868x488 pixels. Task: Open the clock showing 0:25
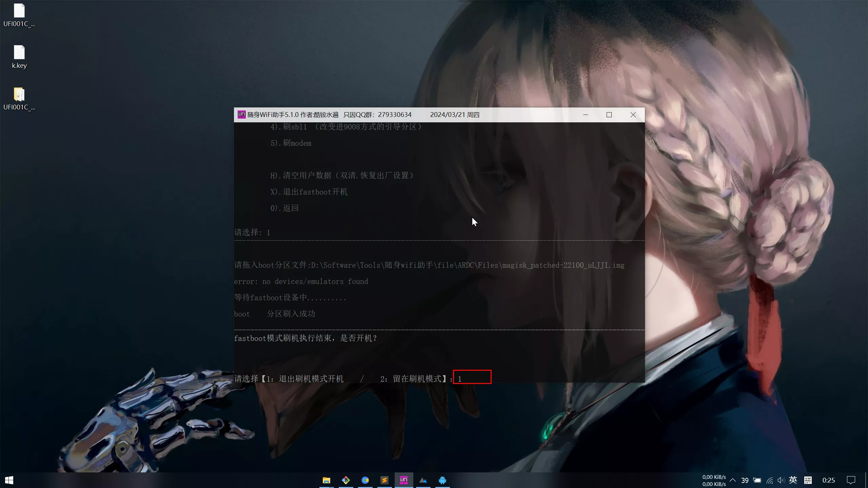829,480
